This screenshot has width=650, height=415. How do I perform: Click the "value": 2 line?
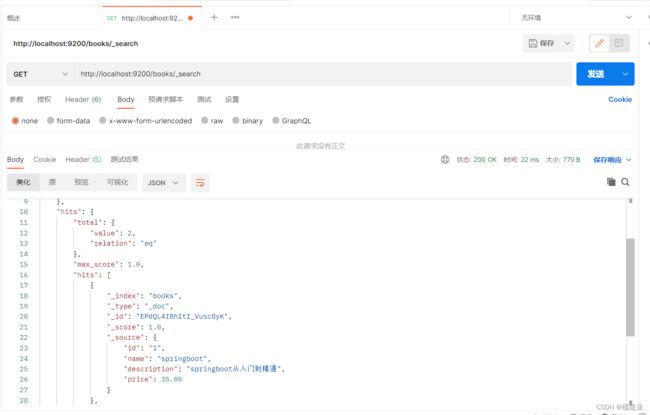pos(113,233)
